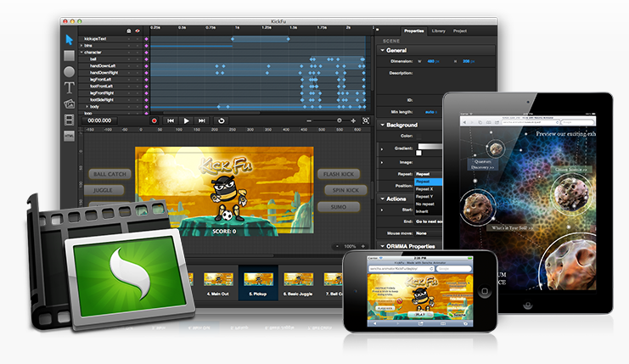Click the timeline zoom slider handle
This screenshot has height=364, width=629.
tap(340, 120)
